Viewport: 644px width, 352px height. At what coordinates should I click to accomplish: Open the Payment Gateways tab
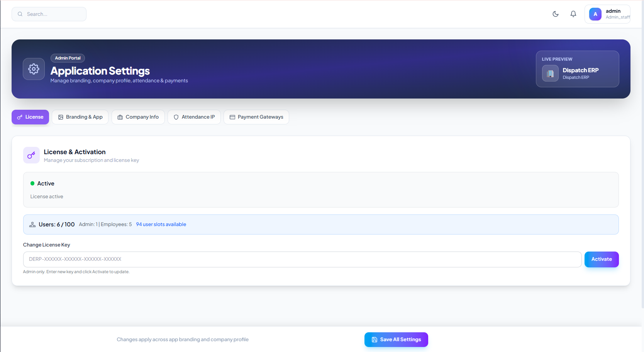256,117
